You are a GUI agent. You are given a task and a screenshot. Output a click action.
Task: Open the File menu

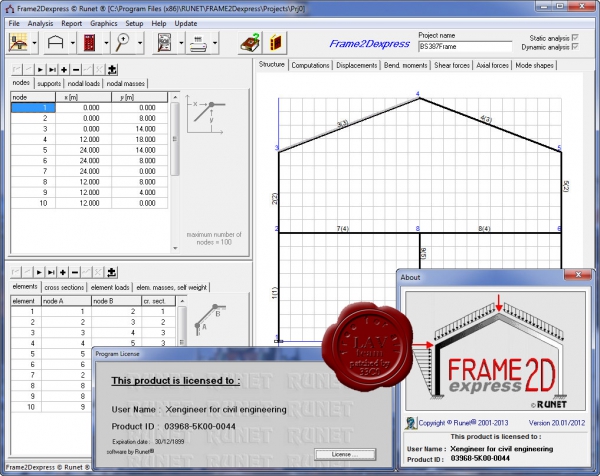point(14,23)
